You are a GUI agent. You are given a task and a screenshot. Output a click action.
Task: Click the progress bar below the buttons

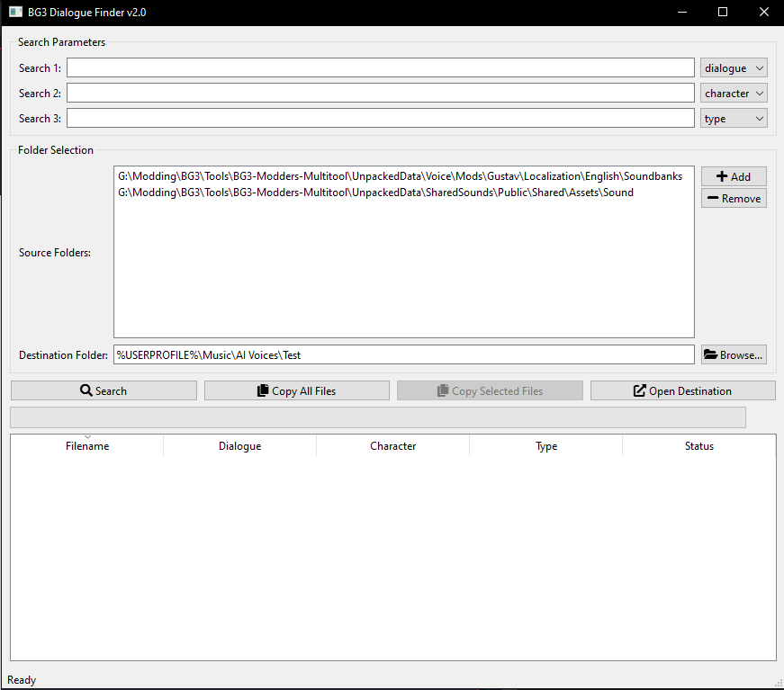point(378,417)
